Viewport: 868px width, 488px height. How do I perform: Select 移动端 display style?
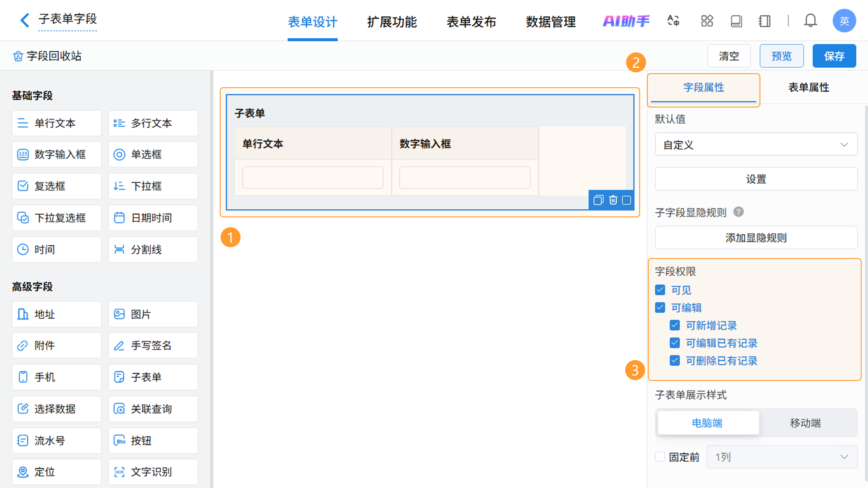[805, 423]
